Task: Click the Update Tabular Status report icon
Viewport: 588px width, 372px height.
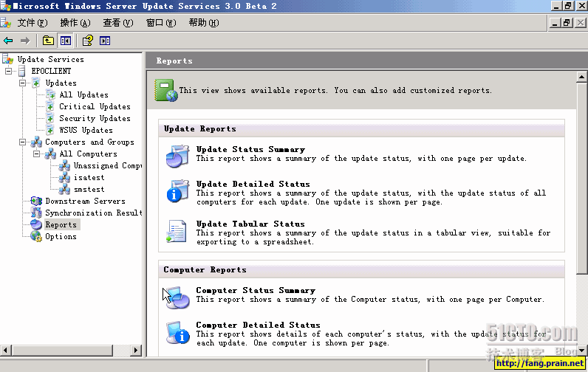Action: (177, 231)
